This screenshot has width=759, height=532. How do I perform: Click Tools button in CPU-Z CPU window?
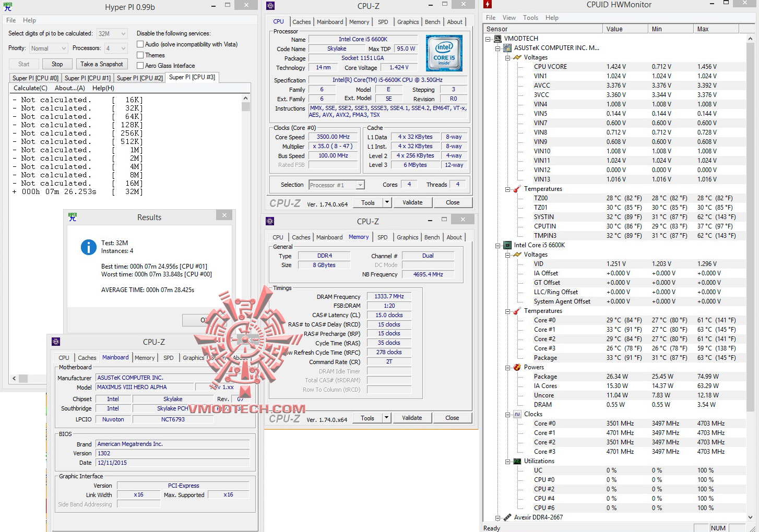coord(368,202)
